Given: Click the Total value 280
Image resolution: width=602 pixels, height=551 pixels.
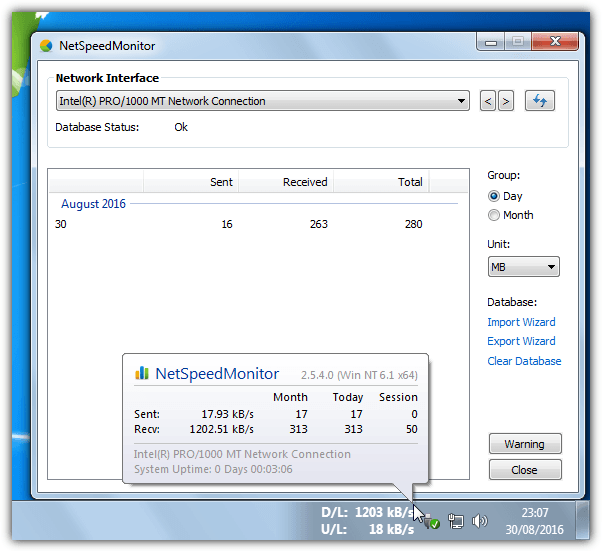Looking at the screenshot, I should (x=413, y=224).
